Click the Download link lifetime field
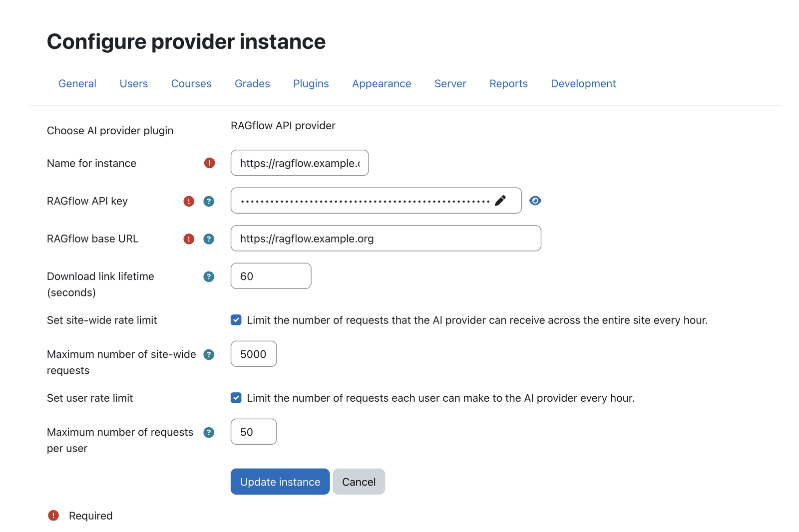 tap(271, 276)
